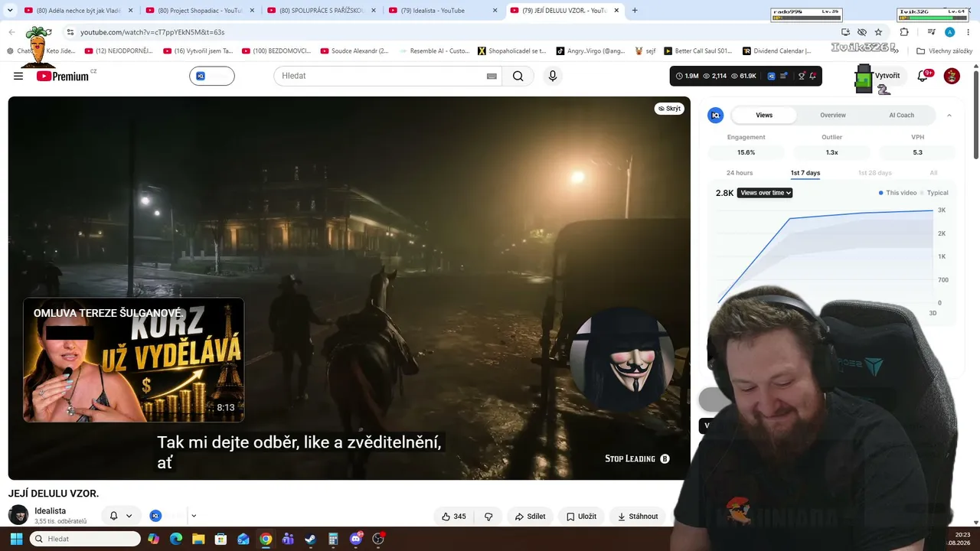Open the browser extensions puzzle icon

pos(904,32)
